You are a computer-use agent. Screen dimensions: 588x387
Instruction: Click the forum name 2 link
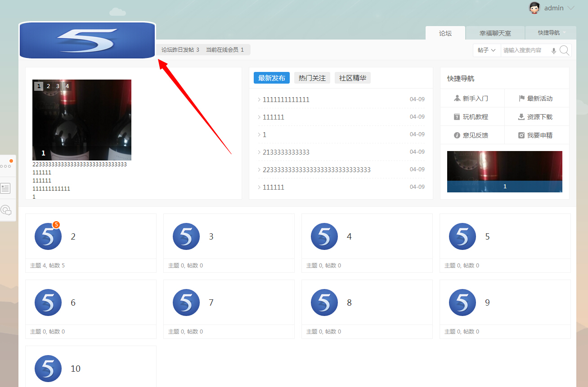point(73,236)
